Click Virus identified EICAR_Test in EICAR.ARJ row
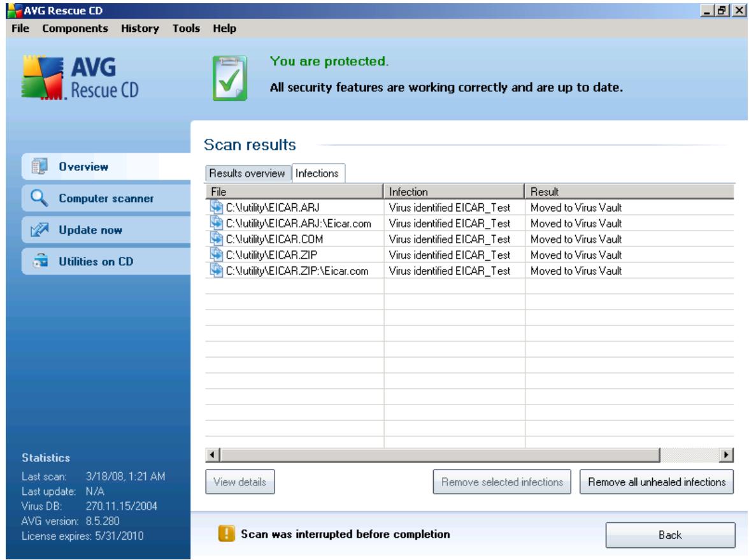The height and width of the screenshot is (560, 749). click(450, 208)
